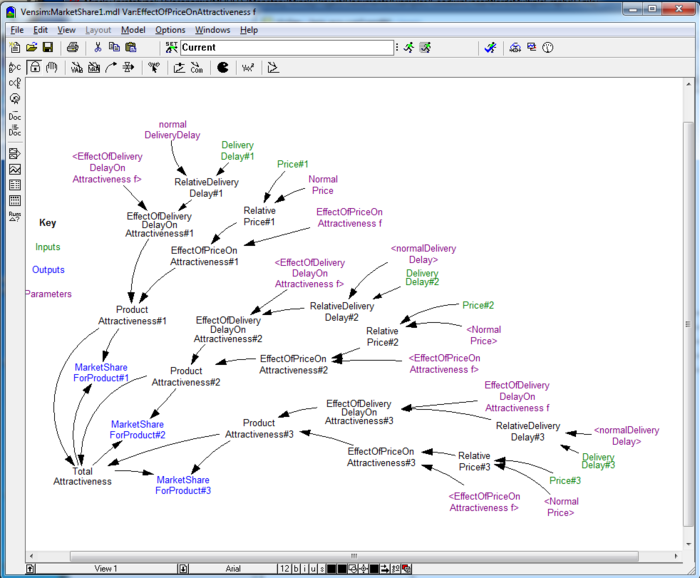Select the Comment (Com) sketch tool
Image resolution: width=700 pixels, height=578 pixels.
pos(196,68)
